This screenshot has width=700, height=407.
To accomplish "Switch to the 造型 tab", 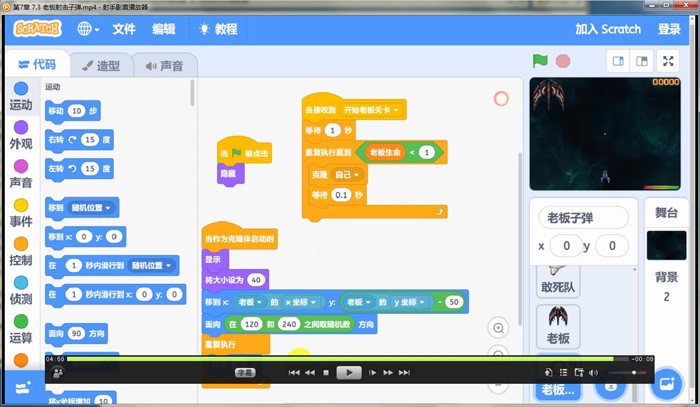I will point(100,66).
